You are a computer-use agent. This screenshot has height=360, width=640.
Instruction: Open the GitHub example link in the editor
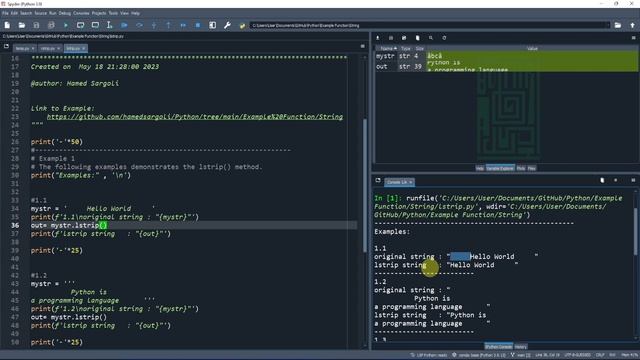(x=194, y=117)
